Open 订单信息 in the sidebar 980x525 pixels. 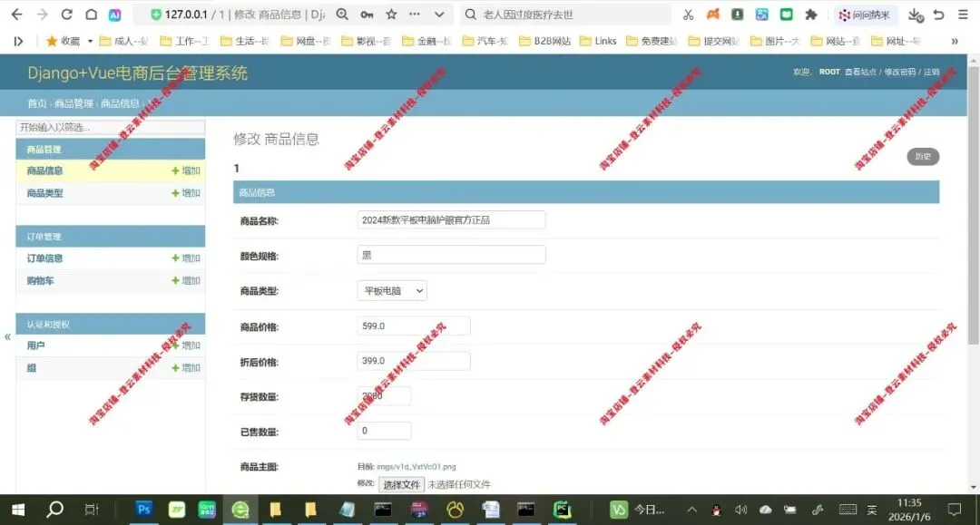click(44, 258)
